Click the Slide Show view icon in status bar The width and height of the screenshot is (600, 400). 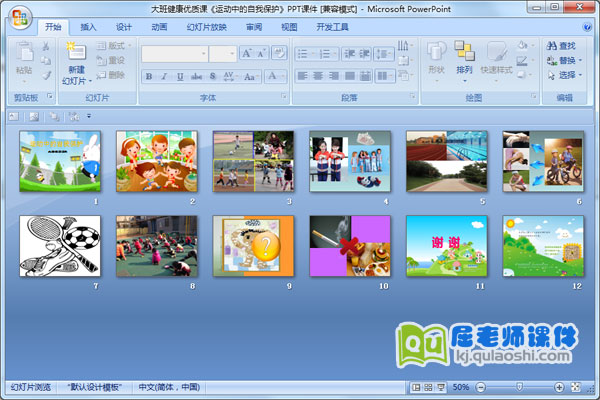(441, 386)
